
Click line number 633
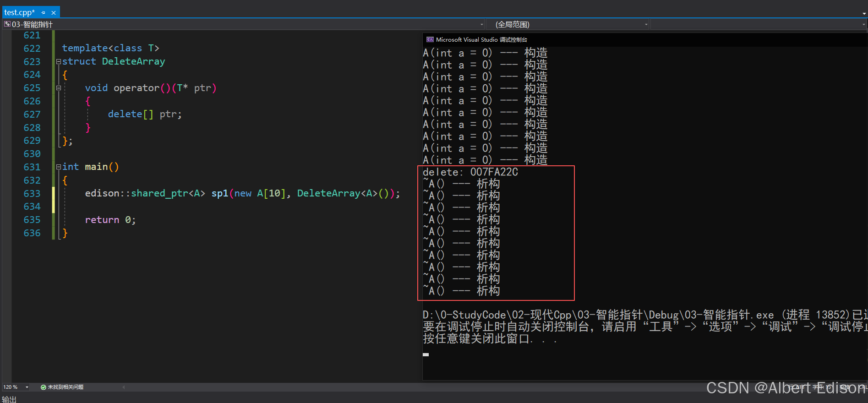click(32, 194)
